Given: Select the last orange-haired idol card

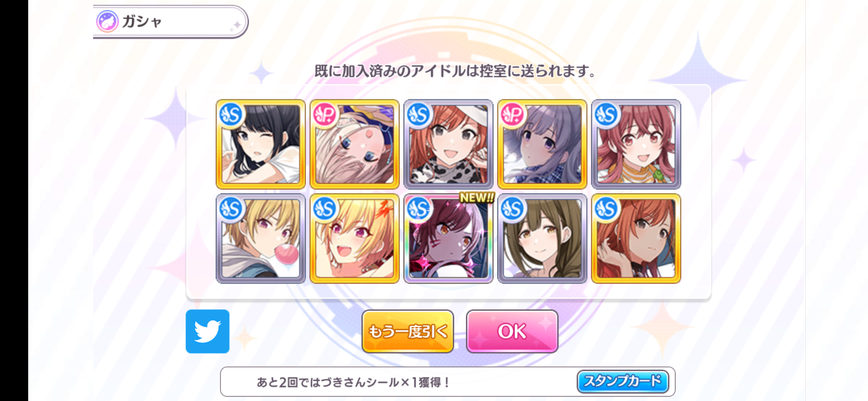Looking at the screenshot, I should (x=636, y=238).
